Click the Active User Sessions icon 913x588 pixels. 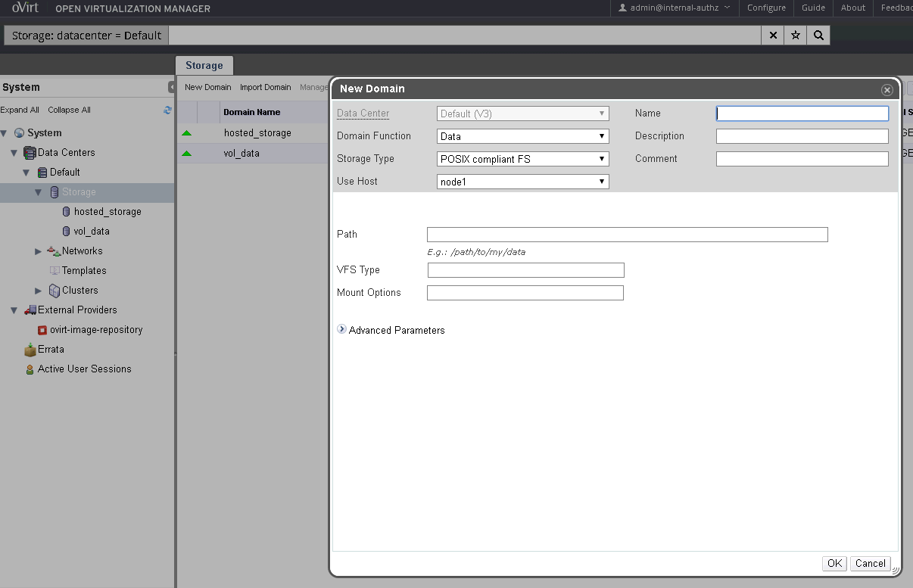pos(30,369)
